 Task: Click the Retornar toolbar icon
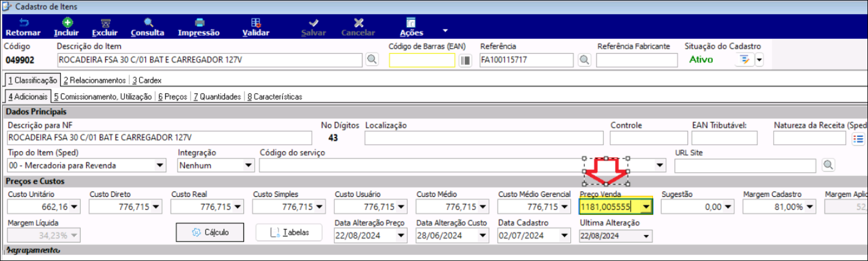24,23
